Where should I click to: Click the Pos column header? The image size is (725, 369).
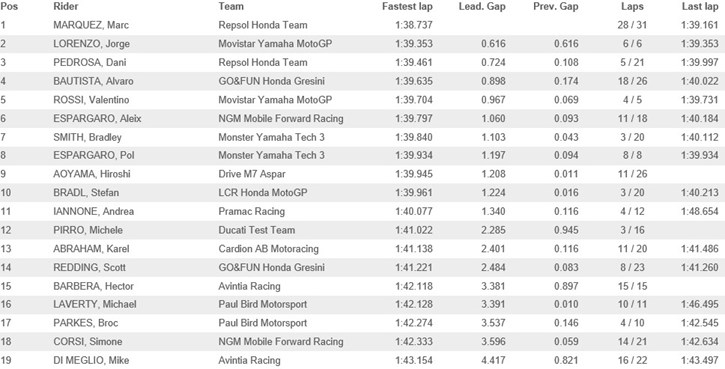point(9,7)
